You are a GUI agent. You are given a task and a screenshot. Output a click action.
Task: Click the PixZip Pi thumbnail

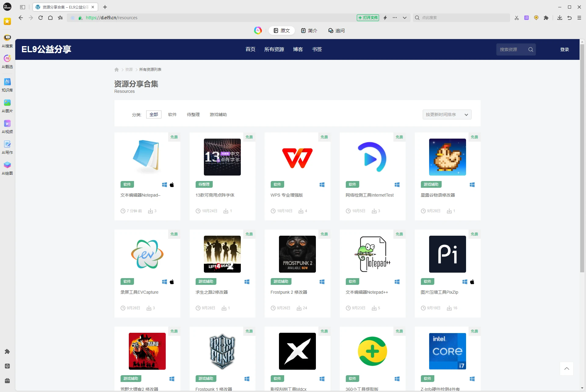(x=447, y=254)
